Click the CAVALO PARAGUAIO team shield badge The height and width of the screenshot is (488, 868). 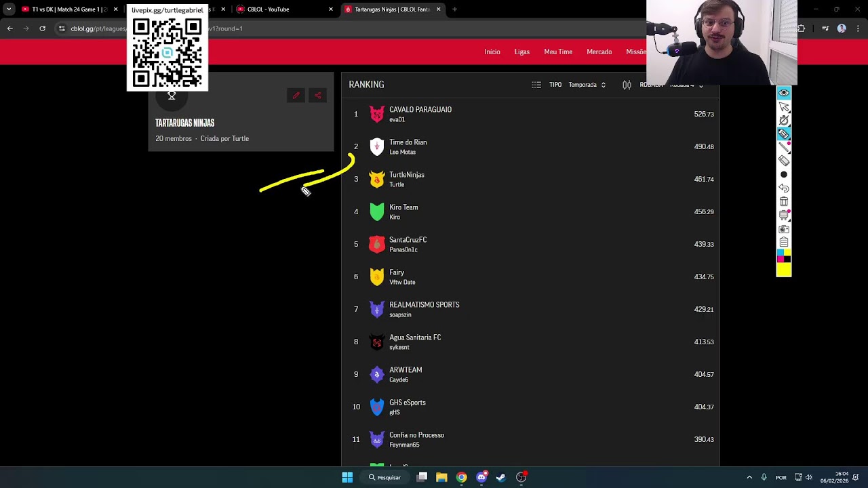coord(376,114)
